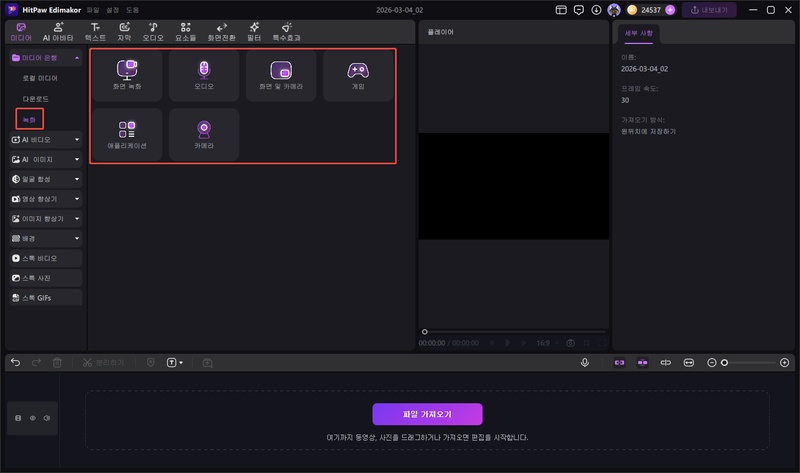800x473 pixels.
Task: Open the 도움 menu
Action: pos(133,10)
